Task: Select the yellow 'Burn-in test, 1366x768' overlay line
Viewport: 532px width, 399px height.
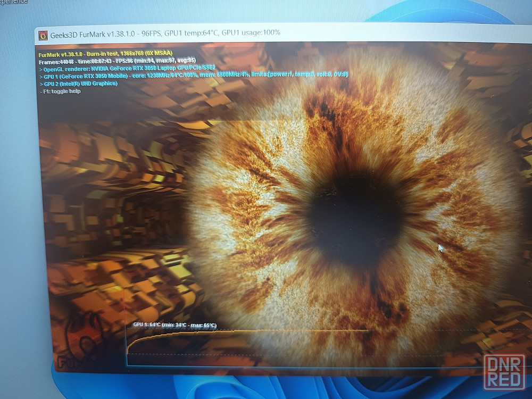Action: [105, 54]
